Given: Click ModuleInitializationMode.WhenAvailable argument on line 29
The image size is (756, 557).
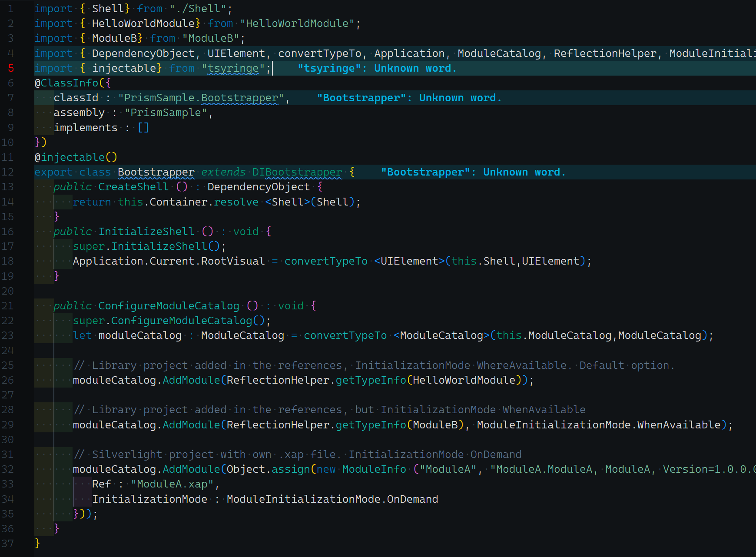Looking at the screenshot, I should pyautogui.click(x=599, y=425).
